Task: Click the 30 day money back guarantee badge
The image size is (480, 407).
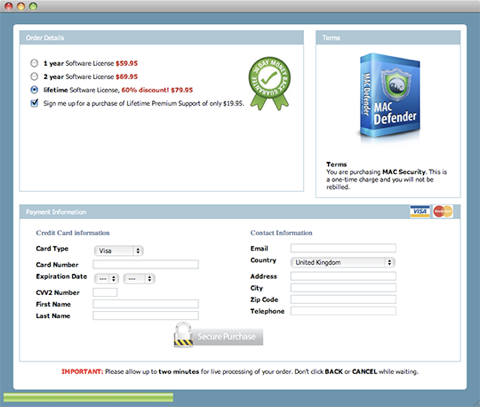Action: pyautogui.click(x=270, y=83)
